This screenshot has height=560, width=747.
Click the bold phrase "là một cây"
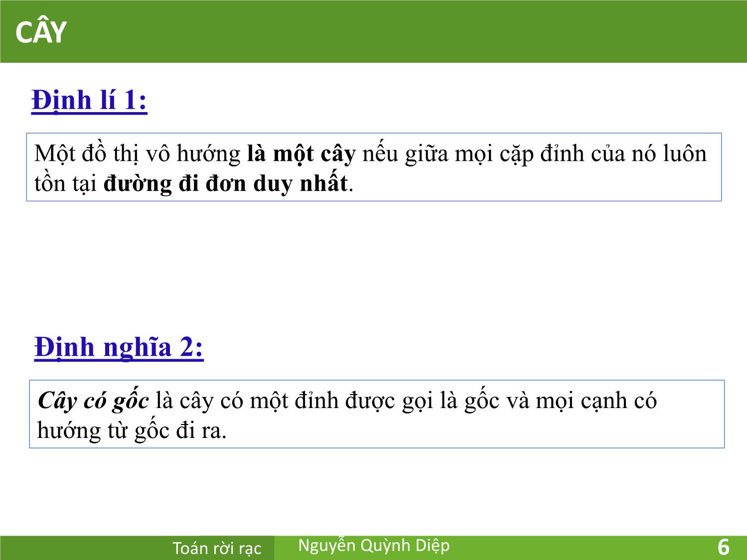[x=301, y=153]
